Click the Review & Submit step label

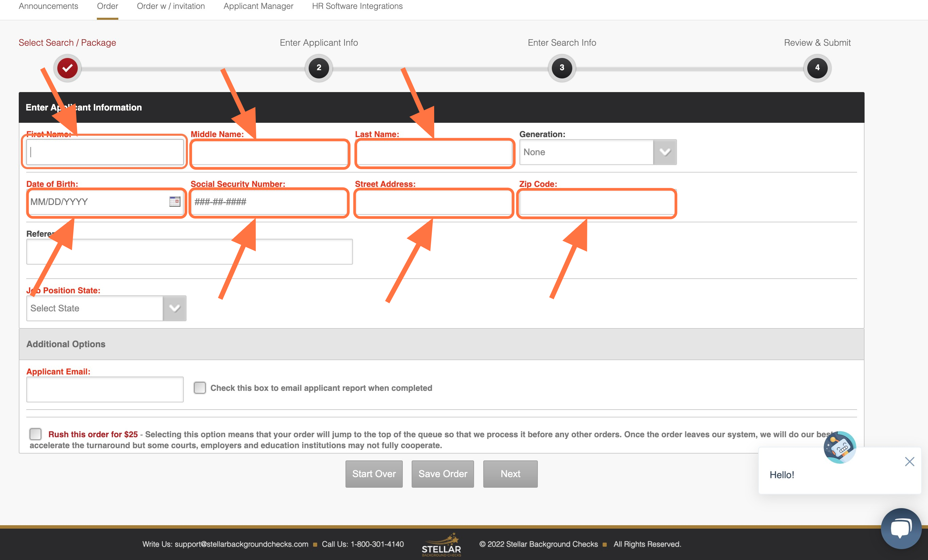(x=817, y=43)
